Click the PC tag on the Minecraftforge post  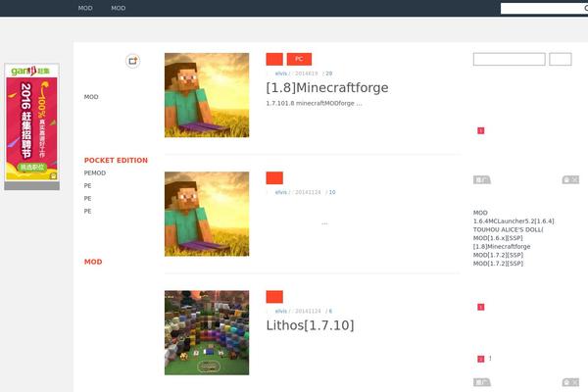pyautogui.click(x=299, y=59)
